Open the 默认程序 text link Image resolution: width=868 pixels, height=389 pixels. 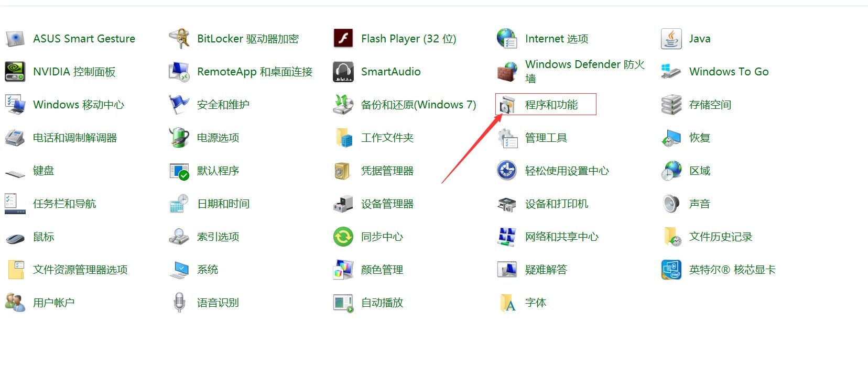[x=218, y=171]
